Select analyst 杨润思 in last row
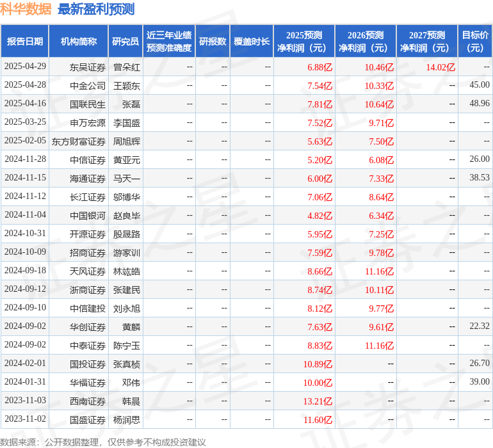The height and width of the screenshot is (448, 493). pos(127,420)
